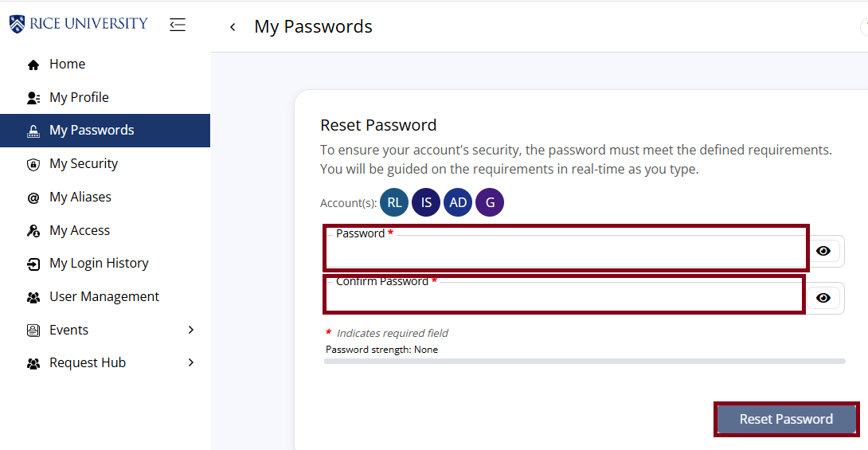Expand the Request Hub submenu arrow
Screen dimensions: 868x450
coord(191,363)
